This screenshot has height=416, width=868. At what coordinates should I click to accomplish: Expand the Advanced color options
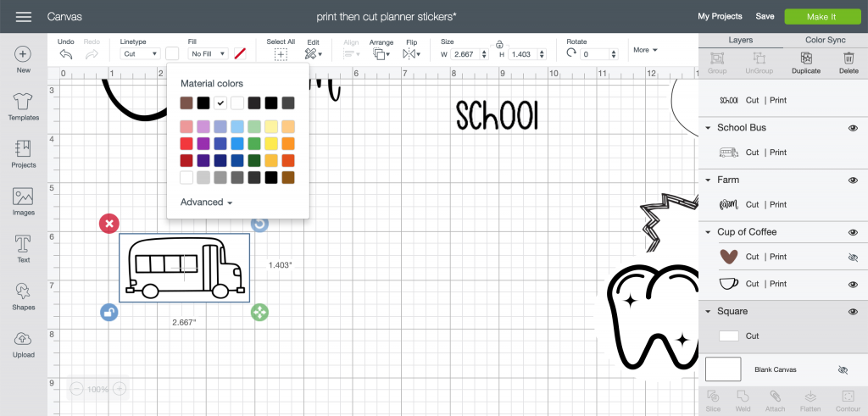click(x=207, y=202)
